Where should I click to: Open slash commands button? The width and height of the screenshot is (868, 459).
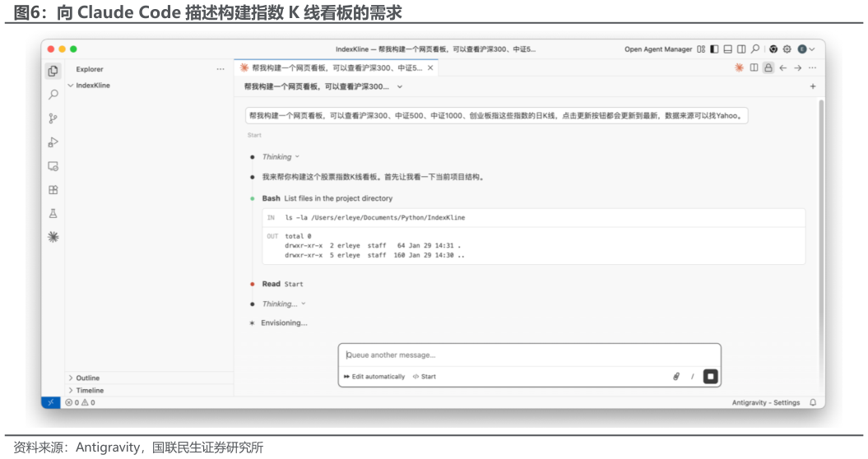pyautogui.click(x=693, y=377)
